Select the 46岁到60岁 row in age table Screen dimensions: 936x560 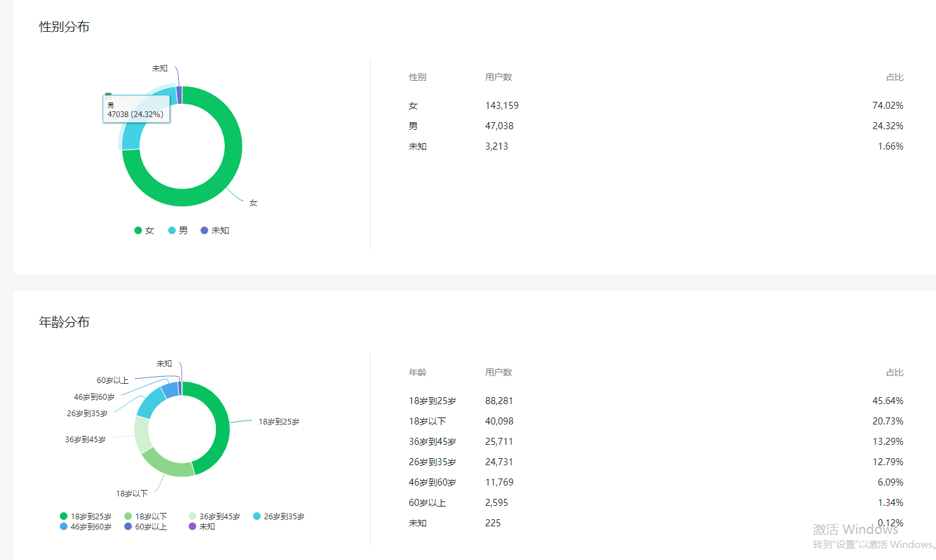(x=656, y=482)
